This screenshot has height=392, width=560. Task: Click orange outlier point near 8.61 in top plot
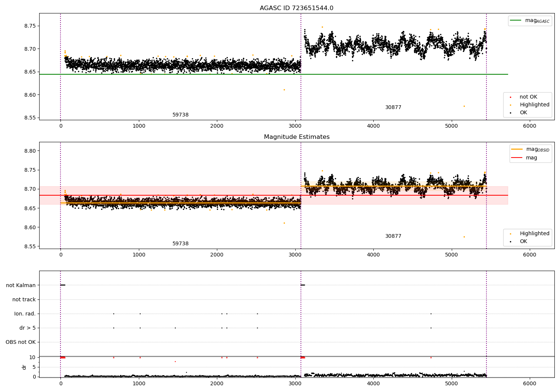pyautogui.click(x=284, y=90)
